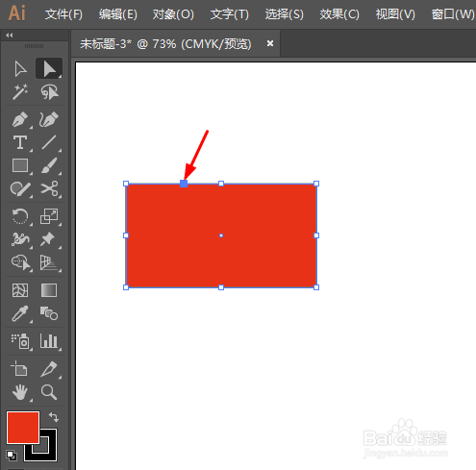Select the Curvature tool
The height and width of the screenshot is (470, 476).
tap(49, 119)
